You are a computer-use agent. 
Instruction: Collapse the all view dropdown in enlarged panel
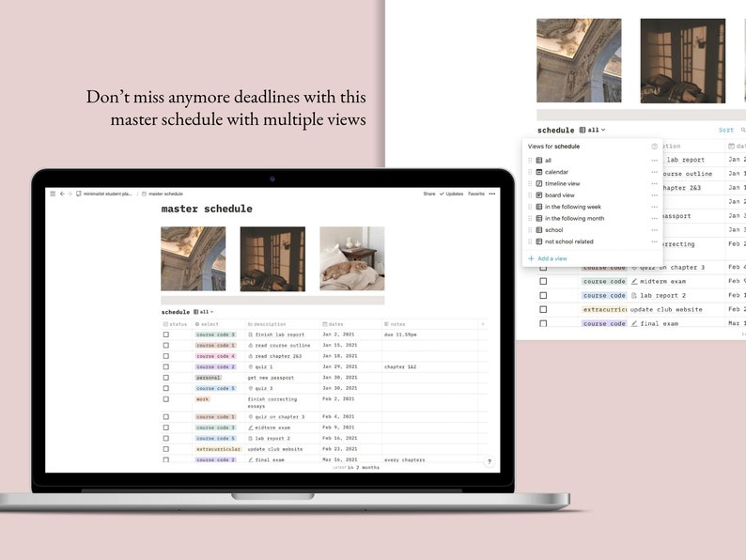point(592,130)
